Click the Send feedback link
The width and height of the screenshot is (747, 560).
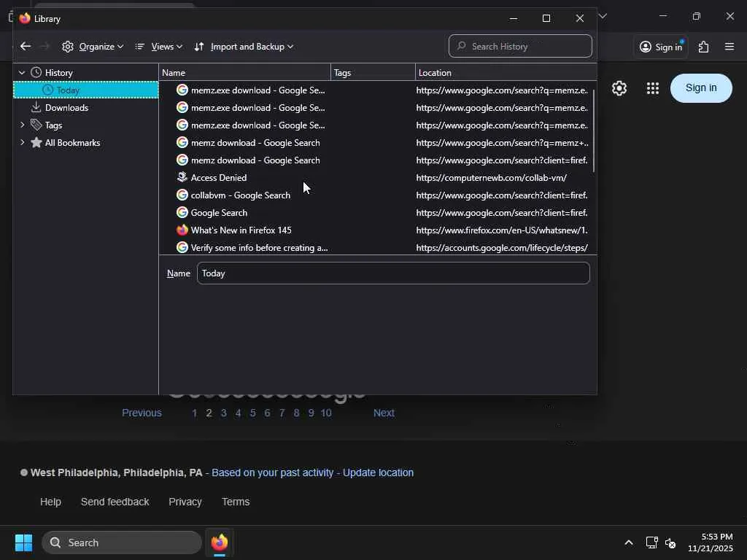pos(115,502)
